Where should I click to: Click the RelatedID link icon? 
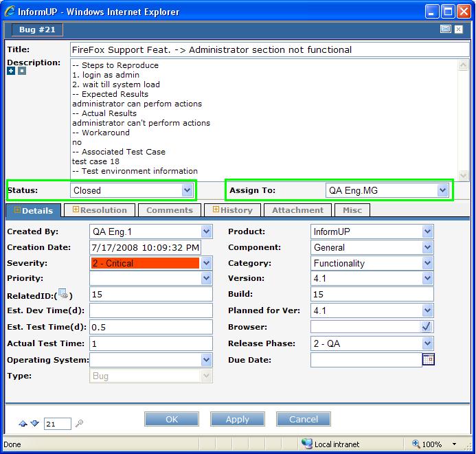coord(63,294)
